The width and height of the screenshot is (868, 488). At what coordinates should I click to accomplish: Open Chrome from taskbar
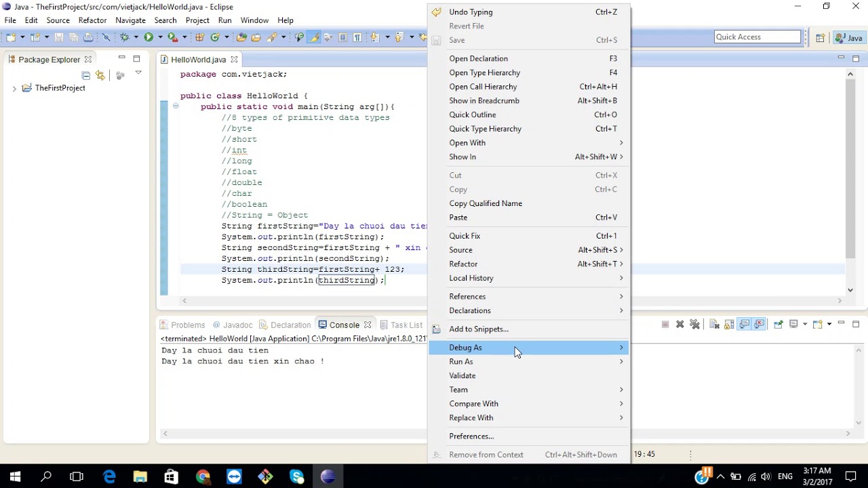tap(203, 476)
